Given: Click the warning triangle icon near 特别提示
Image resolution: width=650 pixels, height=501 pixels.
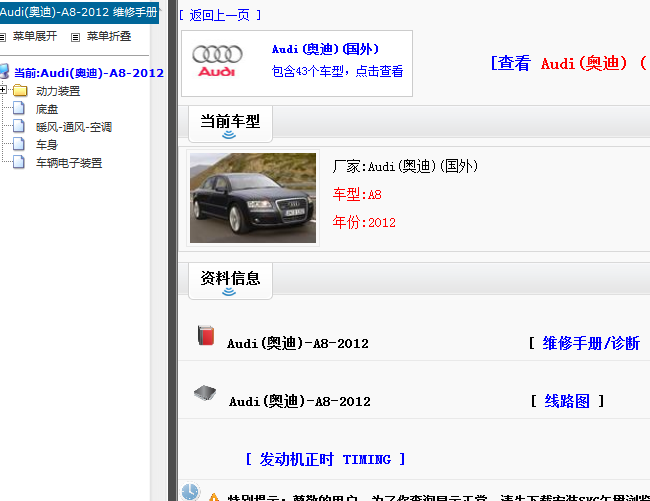Looking at the screenshot, I should click(x=213, y=496).
